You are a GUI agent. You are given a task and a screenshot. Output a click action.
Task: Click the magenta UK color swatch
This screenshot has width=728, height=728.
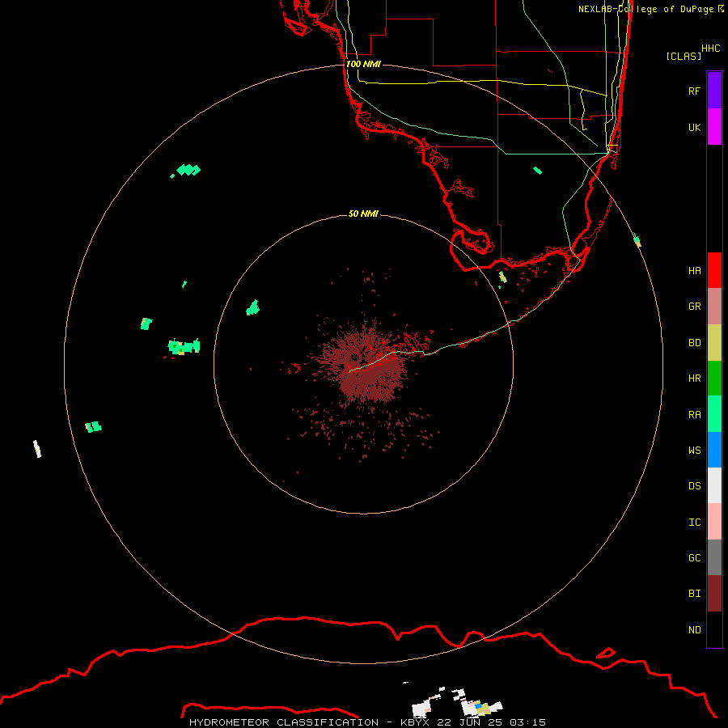pos(714,127)
